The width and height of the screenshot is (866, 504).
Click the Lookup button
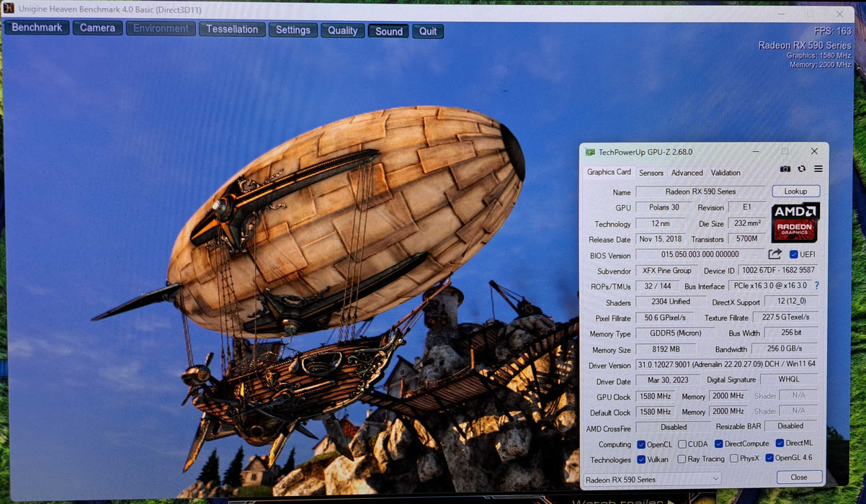796,192
